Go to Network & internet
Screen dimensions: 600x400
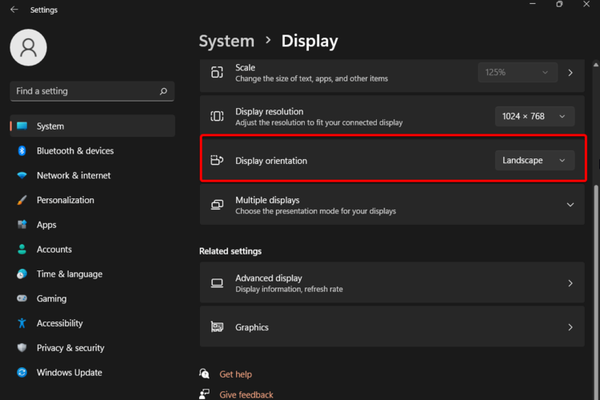pos(93,175)
